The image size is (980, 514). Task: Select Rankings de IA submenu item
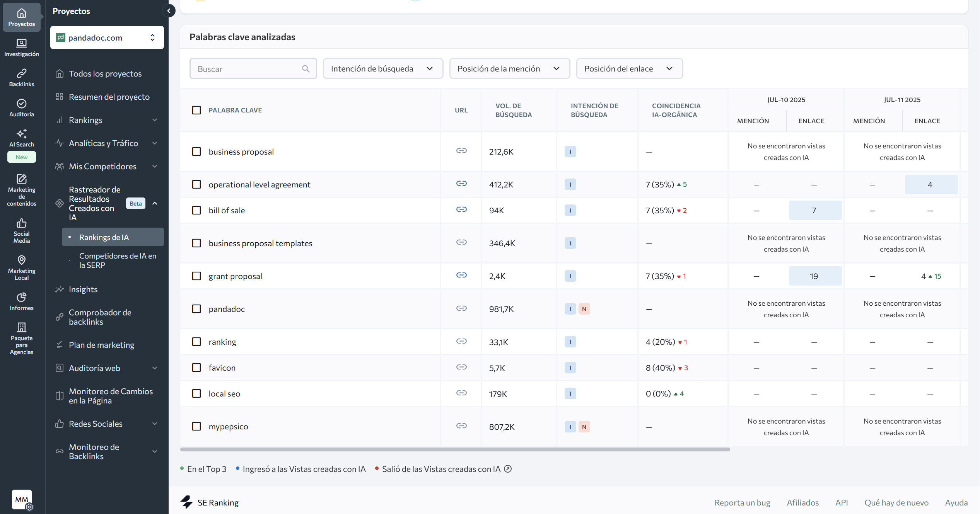pos(113,237)
